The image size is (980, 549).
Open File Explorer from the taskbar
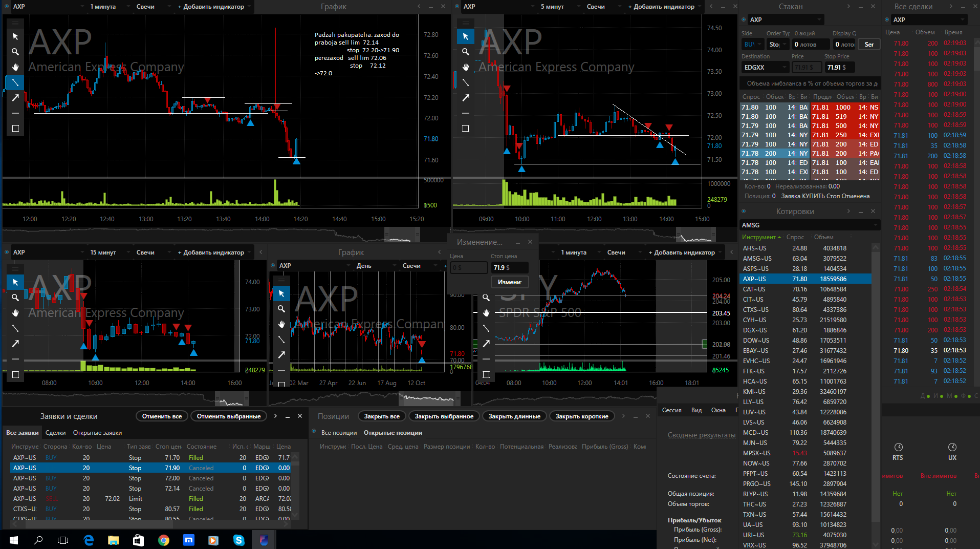point(114,540)
